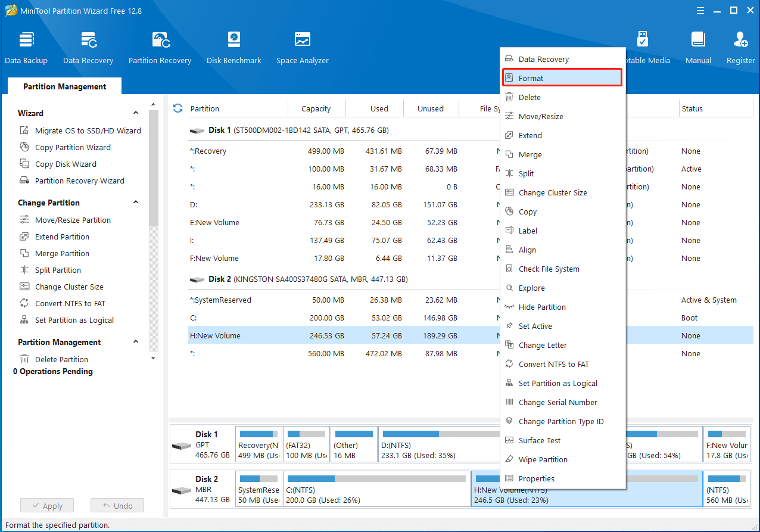Choose Extend Partition in the sidebar
This screenshot has width=760, height=532.
tap(55, 237)
